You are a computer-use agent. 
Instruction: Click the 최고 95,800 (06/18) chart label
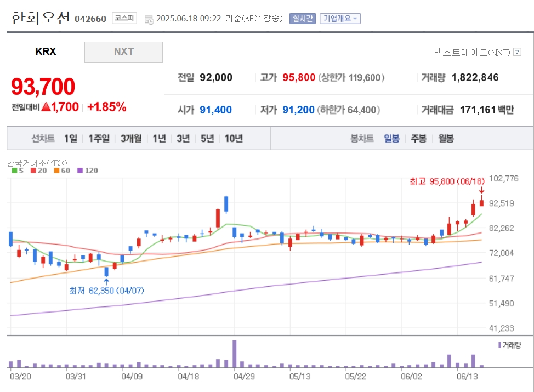pyautogui.click(x=447, y=181)
